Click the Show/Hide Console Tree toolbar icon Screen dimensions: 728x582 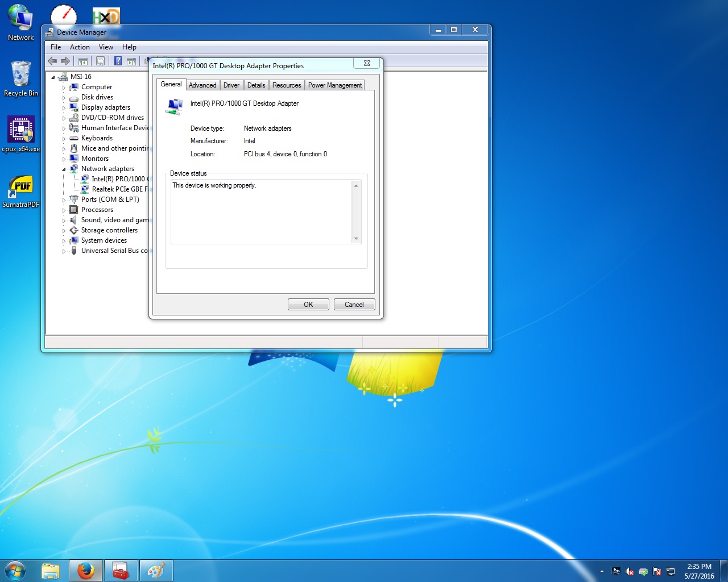(83, 61)
